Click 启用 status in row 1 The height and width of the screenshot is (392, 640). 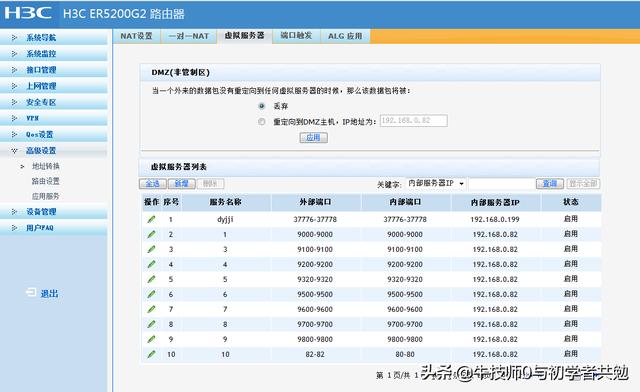571,219
